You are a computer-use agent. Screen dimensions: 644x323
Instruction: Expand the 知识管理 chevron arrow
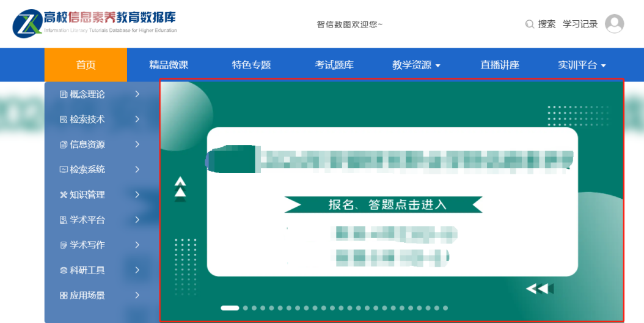(137, 195)
